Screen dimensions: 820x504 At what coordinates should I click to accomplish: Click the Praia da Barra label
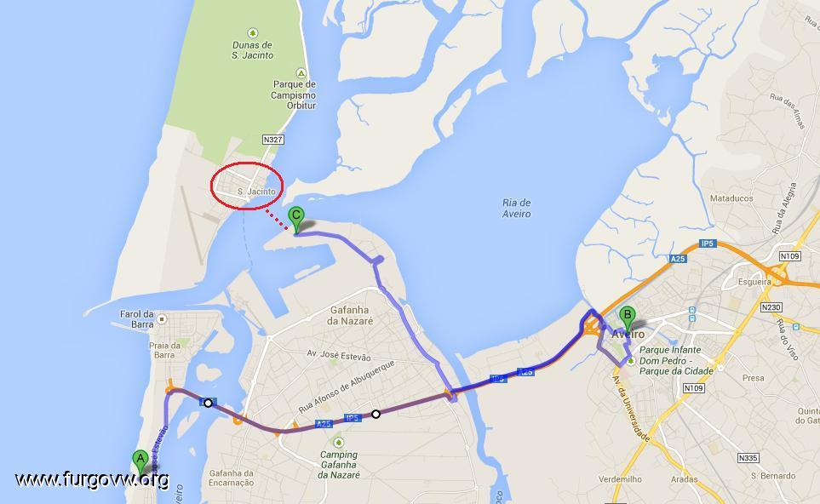(x=164, y=350)
